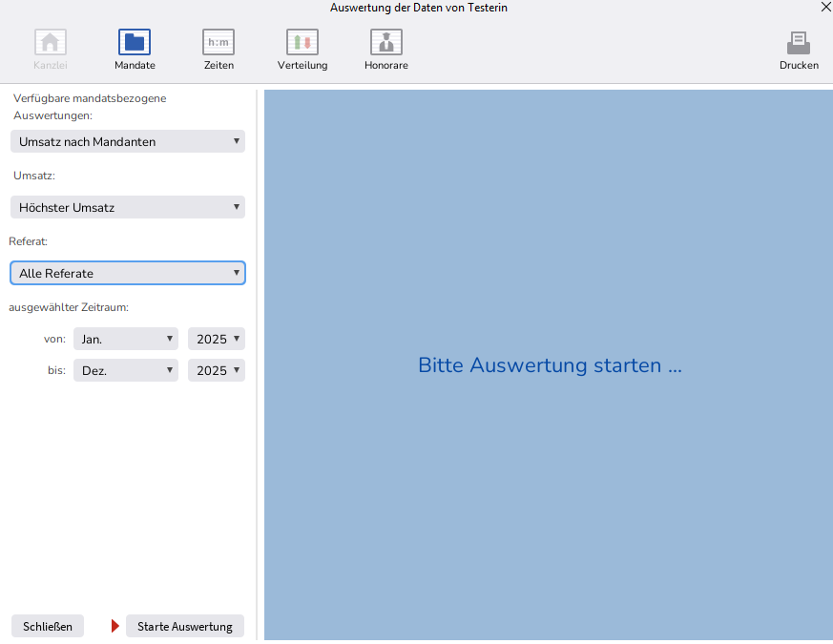Click the 'Auswertung der Daten von Testerin' title bar
The width and height of the screenshot is (833, 644).
tap(418, 8)
